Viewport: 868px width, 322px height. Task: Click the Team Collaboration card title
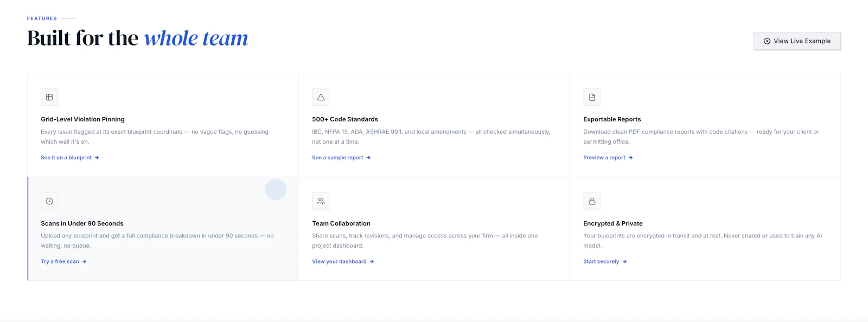click(341, 223)
